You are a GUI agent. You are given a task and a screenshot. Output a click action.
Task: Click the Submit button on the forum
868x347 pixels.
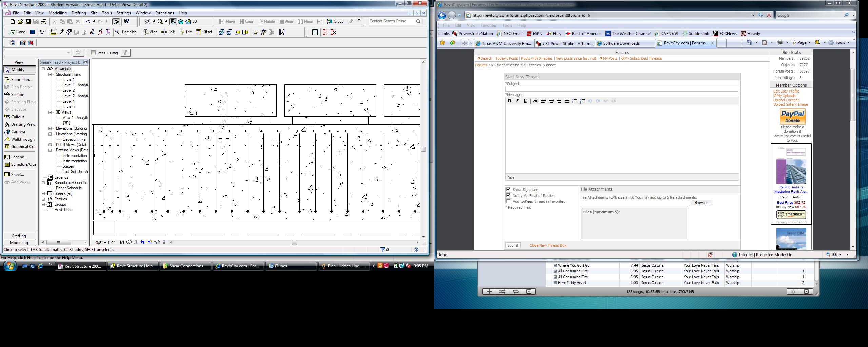click(513, 245)
